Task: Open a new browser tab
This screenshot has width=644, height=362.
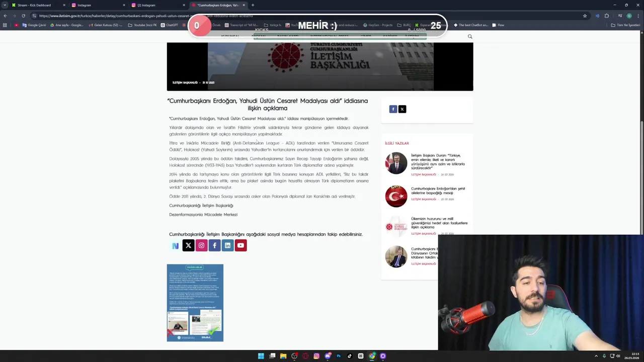Action: [x=253, y=5]
